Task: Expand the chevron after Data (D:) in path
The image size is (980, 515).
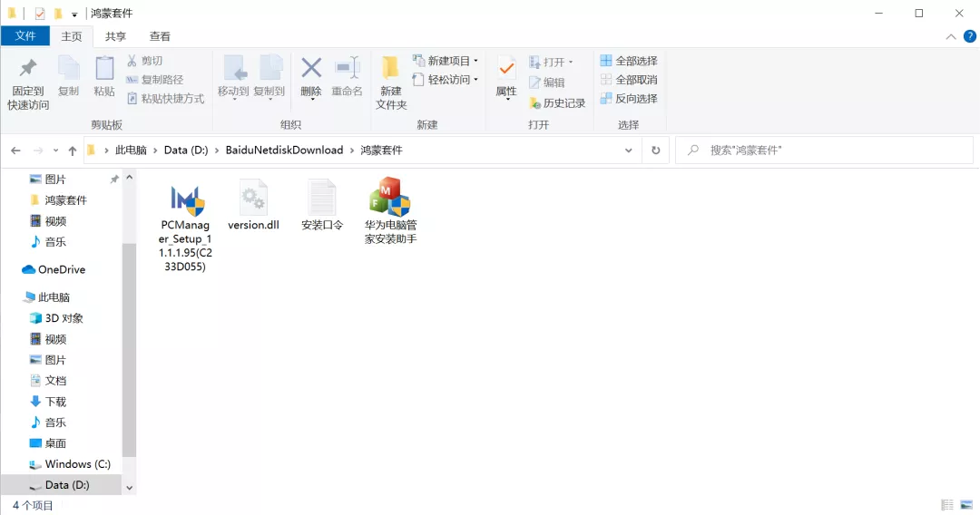Action: pos(217,151)
